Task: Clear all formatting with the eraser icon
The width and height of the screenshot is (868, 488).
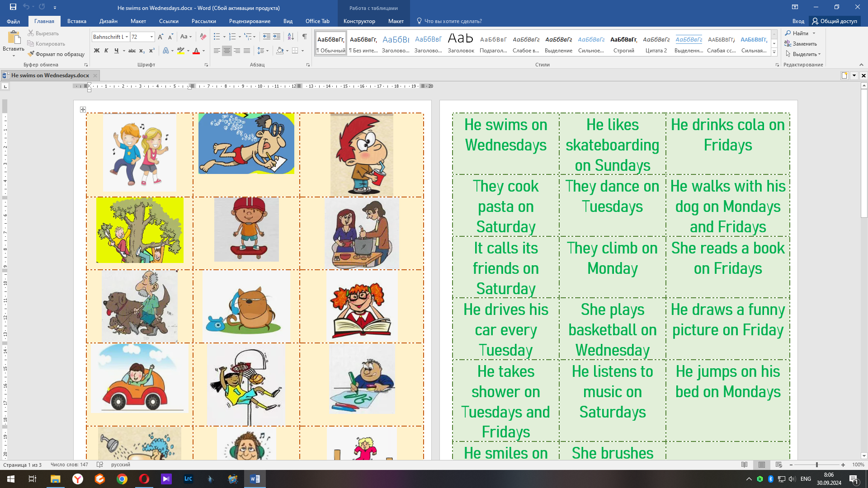Action: click(203, 37)
